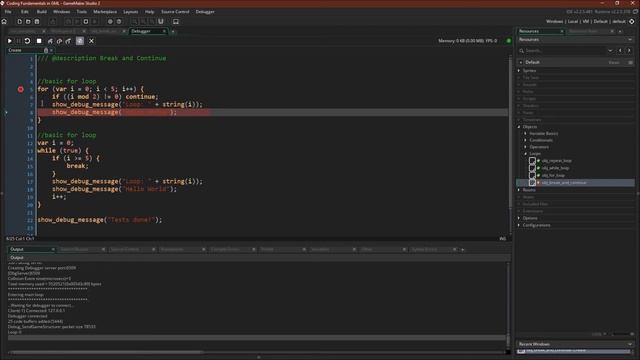Click the Windows target configuration link
The width and height of the screenshot is (640, 360).
tap(554, 21)
